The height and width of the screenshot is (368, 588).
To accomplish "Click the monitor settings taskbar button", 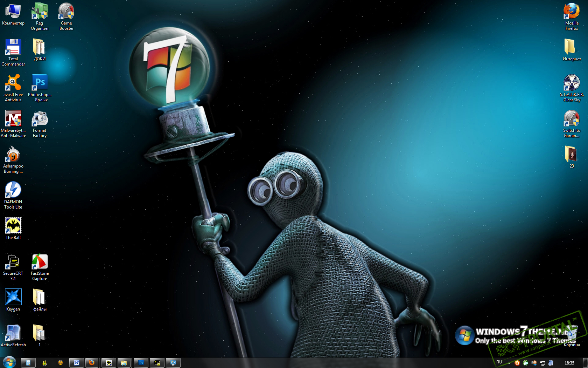I will click(x=173, y=363).
